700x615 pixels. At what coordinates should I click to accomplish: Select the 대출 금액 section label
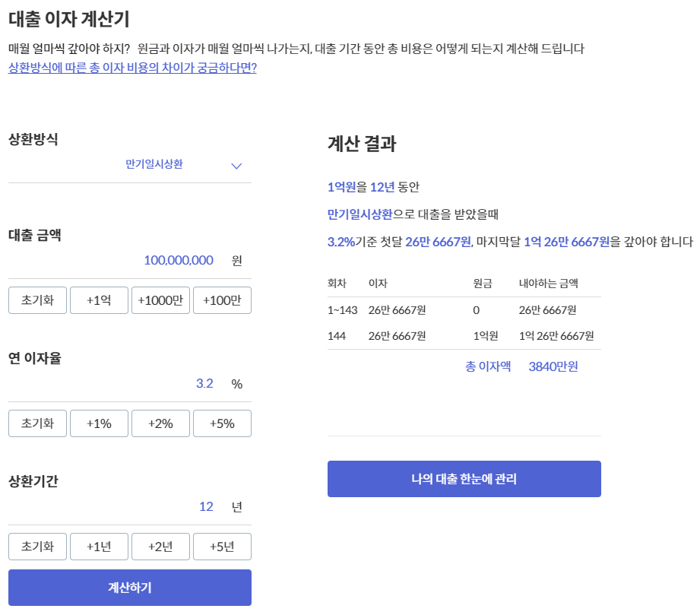pos(35,235)
